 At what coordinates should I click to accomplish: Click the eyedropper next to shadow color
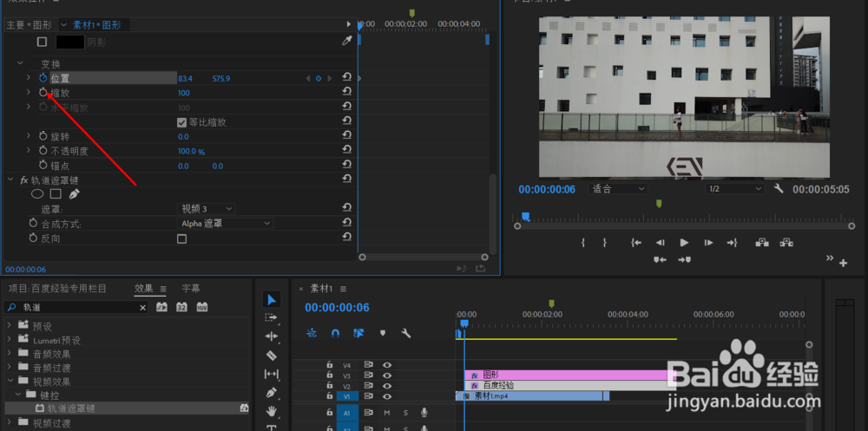pyautogui.click(x=347, y=41)
